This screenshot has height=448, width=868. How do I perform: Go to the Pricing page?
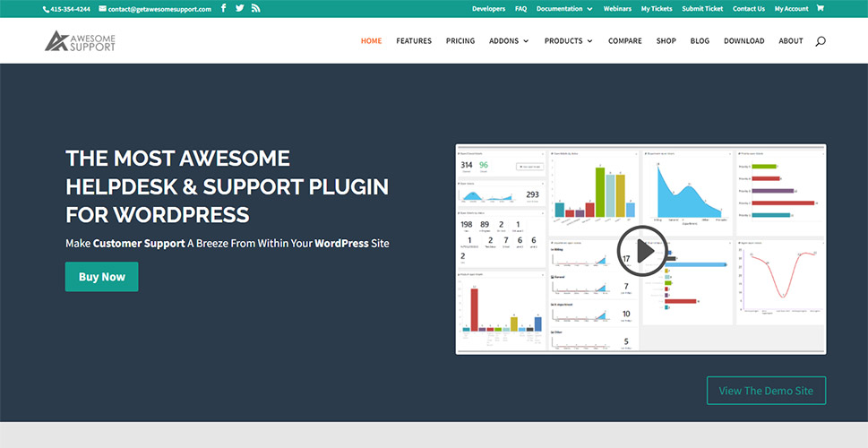460,41
